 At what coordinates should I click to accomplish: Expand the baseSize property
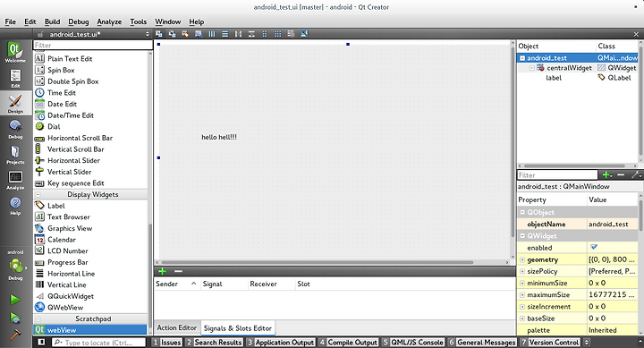pos(522,318)
